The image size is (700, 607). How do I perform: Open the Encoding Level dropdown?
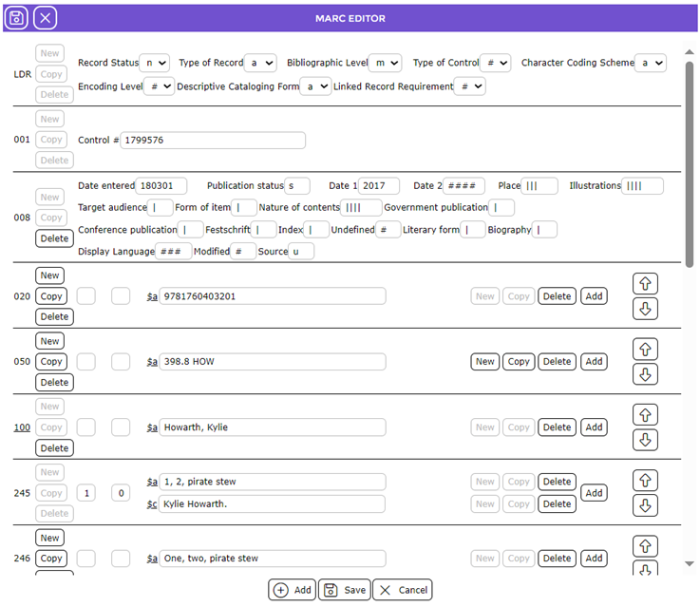(x=160, y=86)
